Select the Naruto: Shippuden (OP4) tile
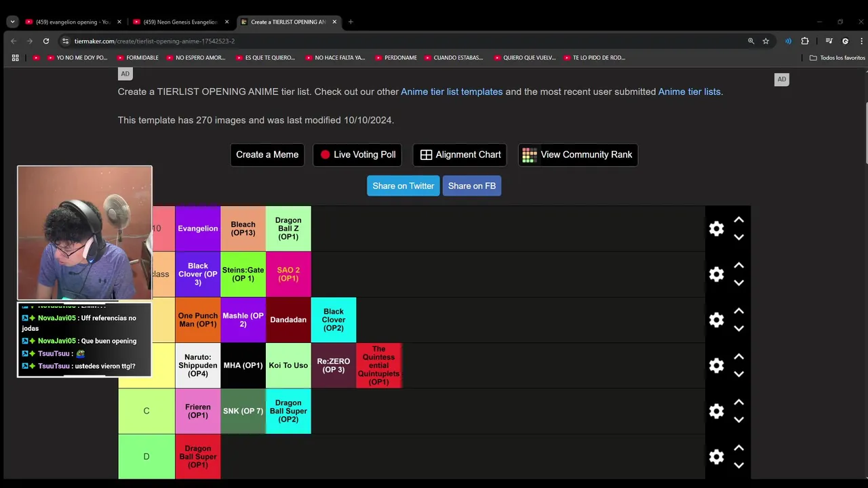Screen dimensions: 868x488 (x=198, y=365)
